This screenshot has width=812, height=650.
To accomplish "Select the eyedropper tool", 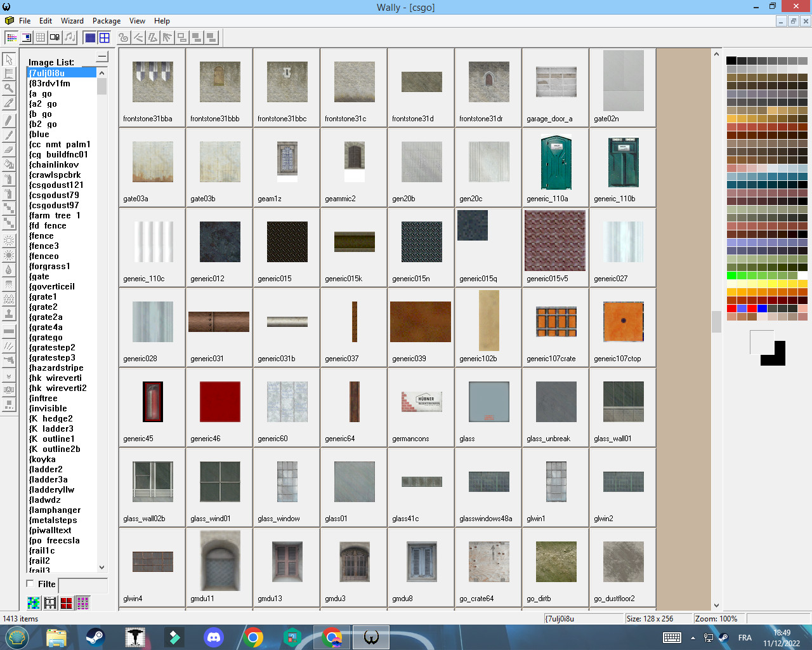I will click(x=9, y=103).
